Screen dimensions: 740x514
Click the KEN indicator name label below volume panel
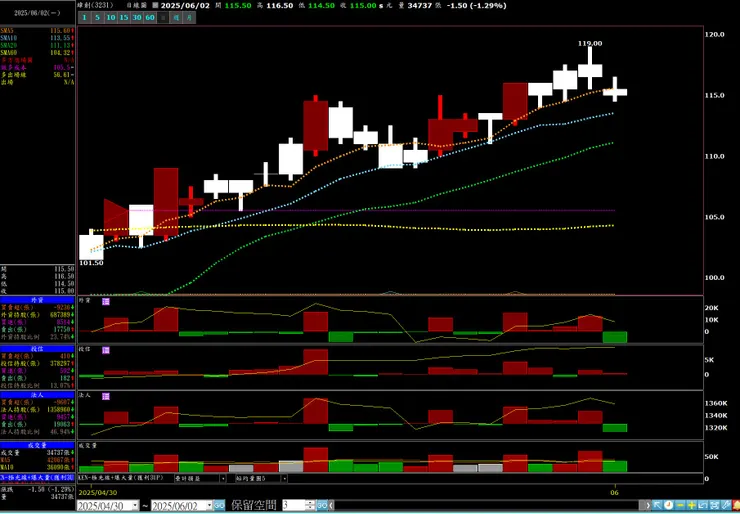click(x=120, y=478)
